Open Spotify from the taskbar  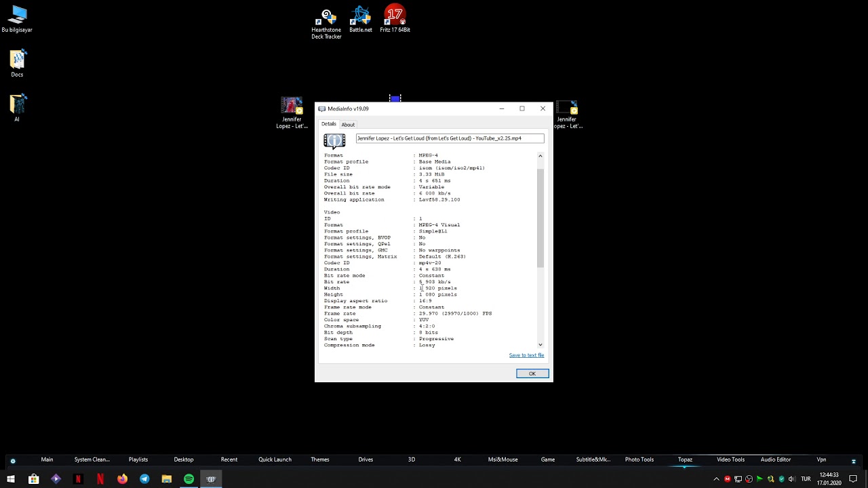pyautogui.click(x=189, y=479)
